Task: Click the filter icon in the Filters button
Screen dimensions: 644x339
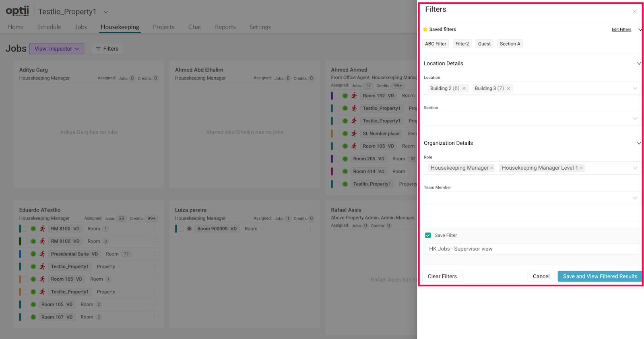Action: [x=98, y=49]
